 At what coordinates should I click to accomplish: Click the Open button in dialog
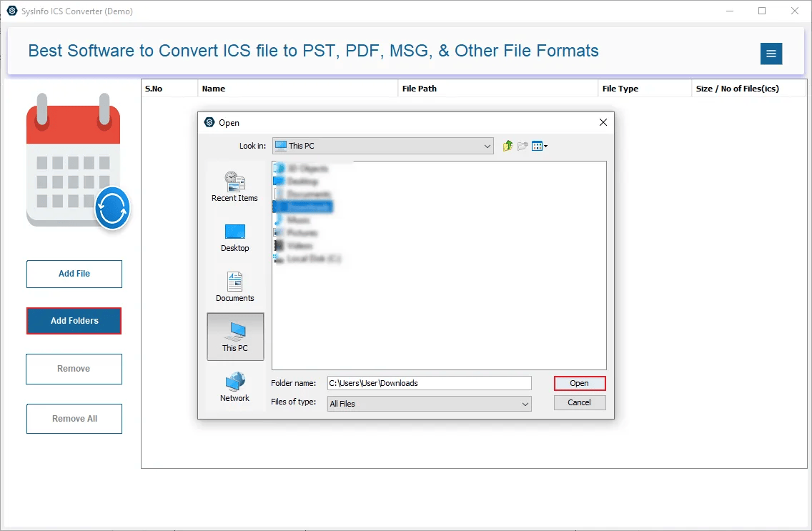click(580, 383)
